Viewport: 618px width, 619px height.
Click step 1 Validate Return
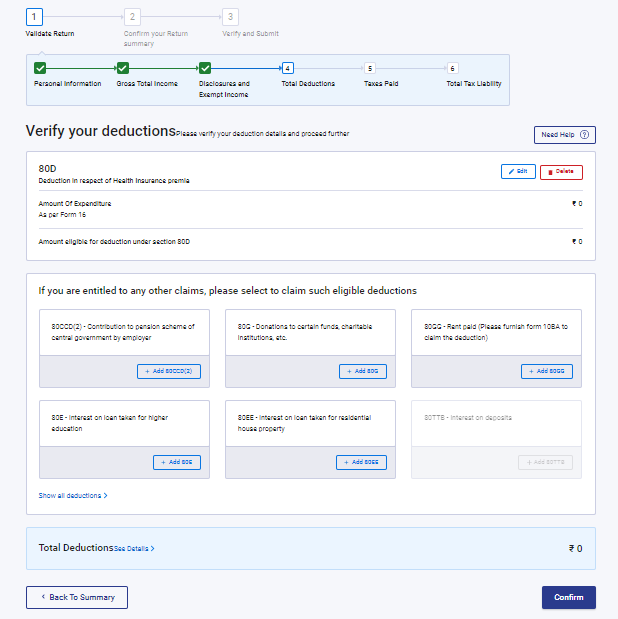(35, 17)
